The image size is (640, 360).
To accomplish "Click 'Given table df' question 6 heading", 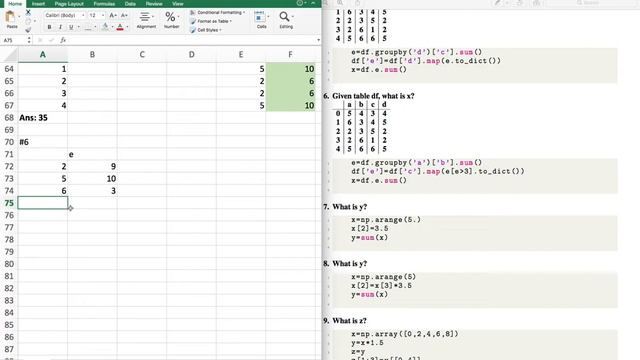I will coord(373,96).
